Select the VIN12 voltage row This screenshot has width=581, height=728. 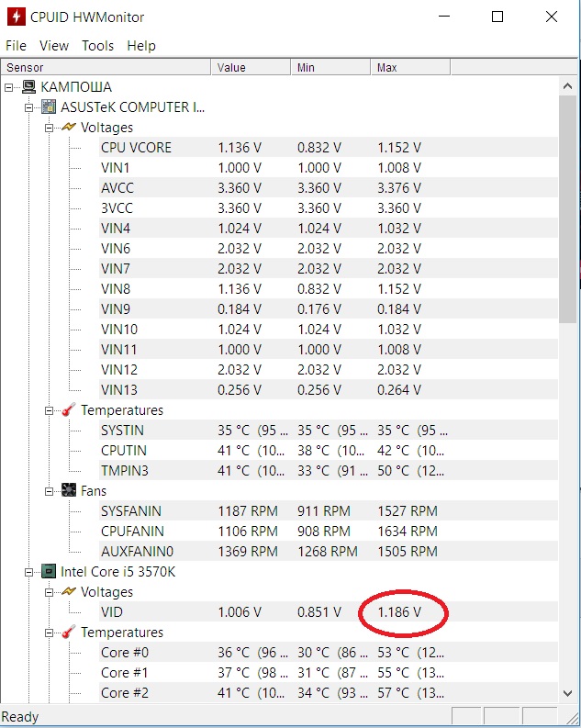coord(328,369)
